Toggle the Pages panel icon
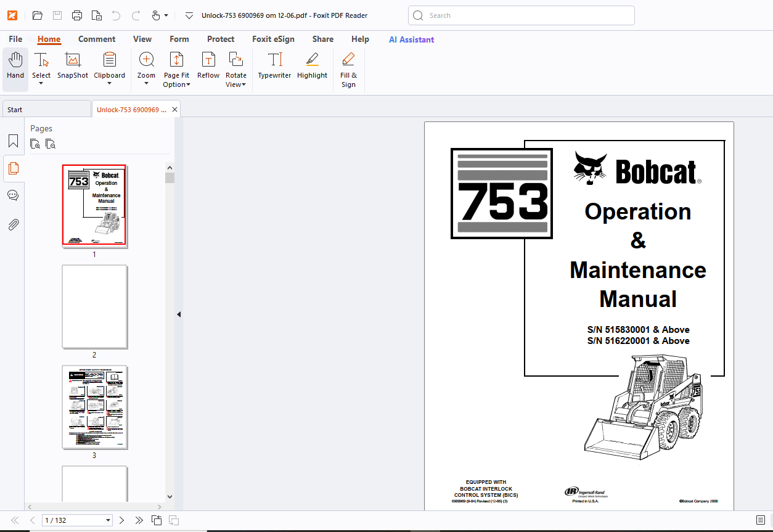The height and width of the screenshot is (532, 773). (13, 168)
